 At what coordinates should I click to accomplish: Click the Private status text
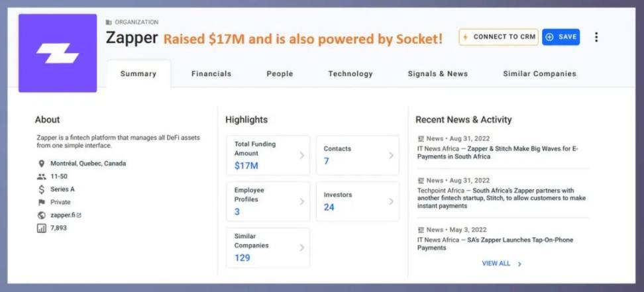coord(60,202)
